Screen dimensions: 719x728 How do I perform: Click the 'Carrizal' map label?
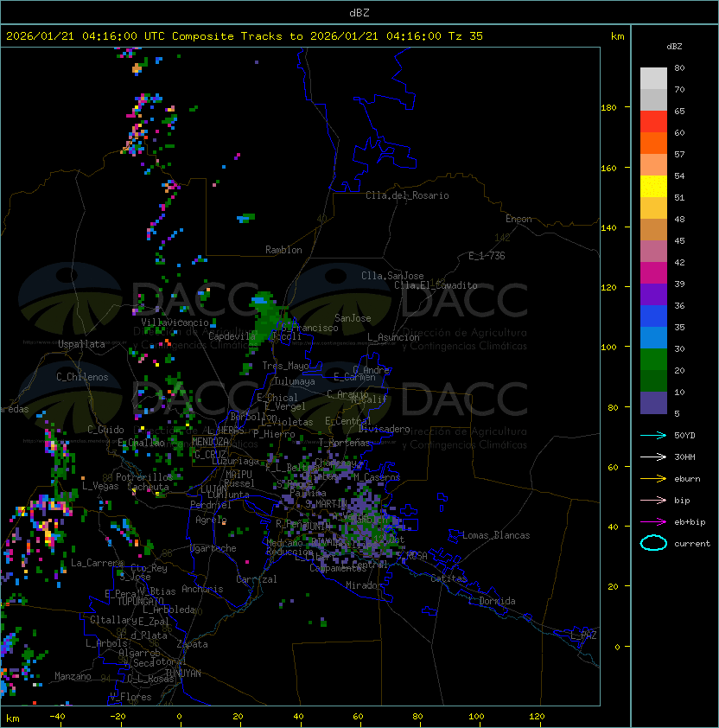256,579
